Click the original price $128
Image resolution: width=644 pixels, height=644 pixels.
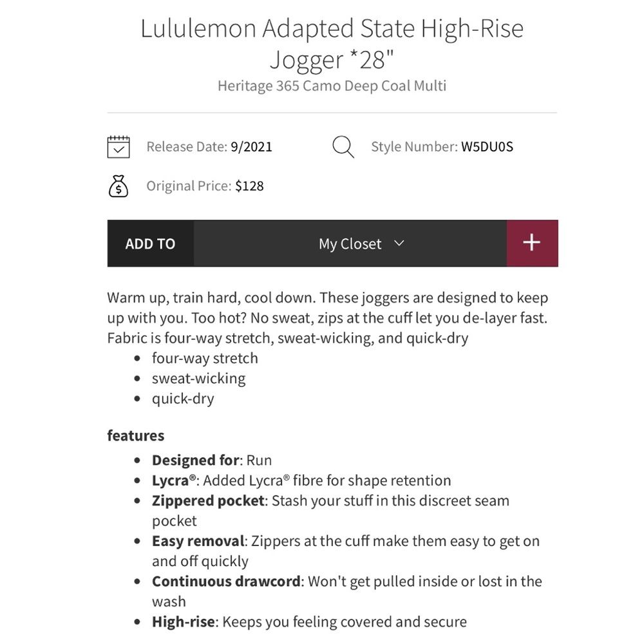(x=249, y=186)
